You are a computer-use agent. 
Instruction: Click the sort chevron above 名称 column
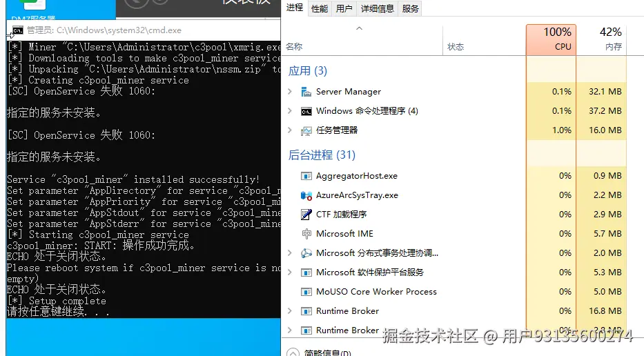[360, 28]
